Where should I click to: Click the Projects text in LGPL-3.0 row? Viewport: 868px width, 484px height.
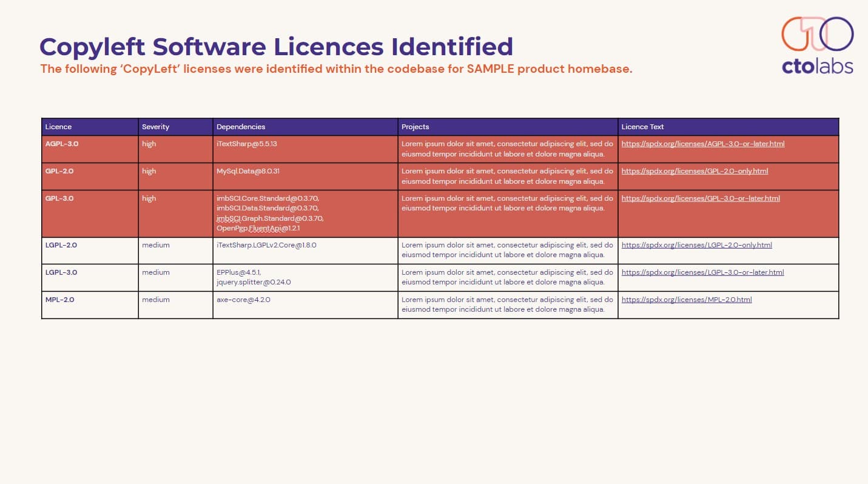tap(507, 277)
